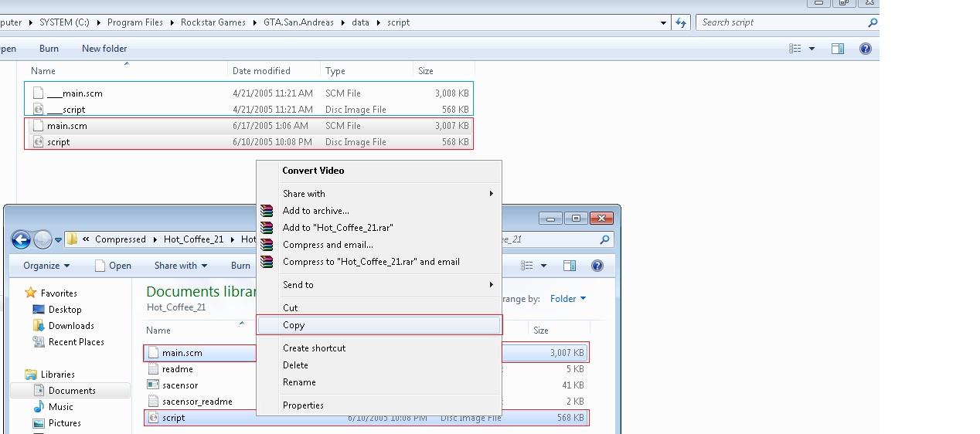Open Desktop in Favorites list
Screen dimensions: 980x434
(x=65, y=310)
